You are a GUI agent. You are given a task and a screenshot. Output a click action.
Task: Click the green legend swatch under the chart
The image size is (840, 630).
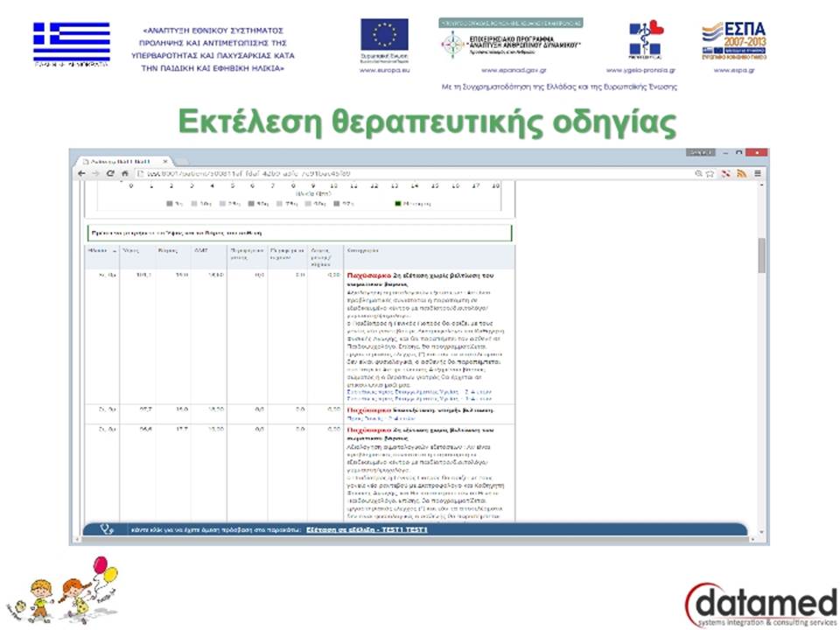(x=398, y=204)
